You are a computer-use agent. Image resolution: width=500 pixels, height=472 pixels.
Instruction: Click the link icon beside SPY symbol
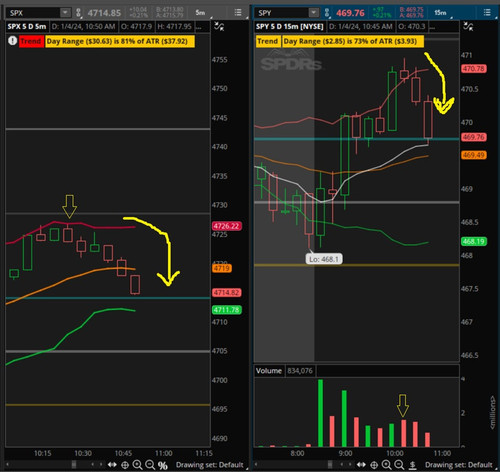click(327, 13)
